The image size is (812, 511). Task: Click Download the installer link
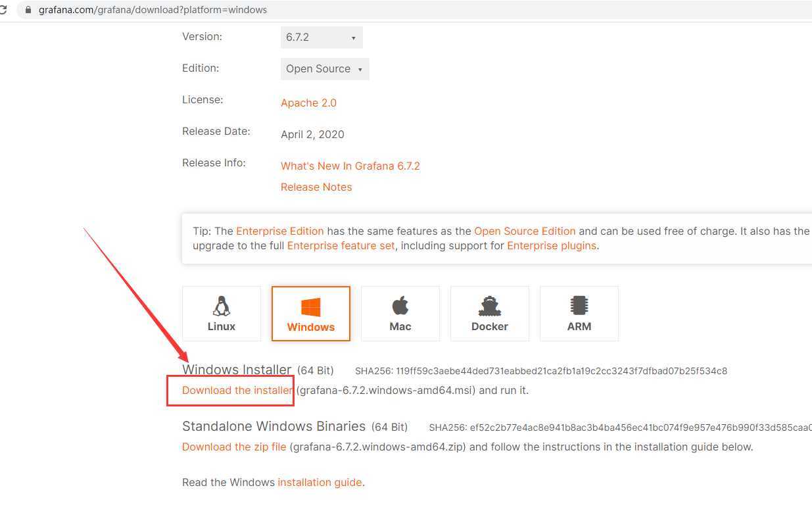pos(237,390)
